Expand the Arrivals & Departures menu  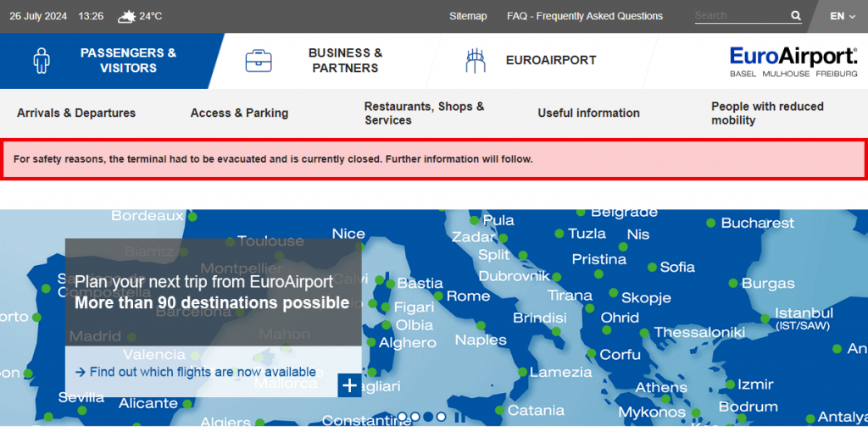tap(76, 113)
